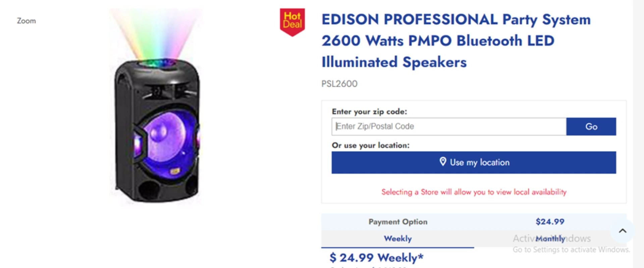Click the location pin icon inside Use my location

[443, 162]
